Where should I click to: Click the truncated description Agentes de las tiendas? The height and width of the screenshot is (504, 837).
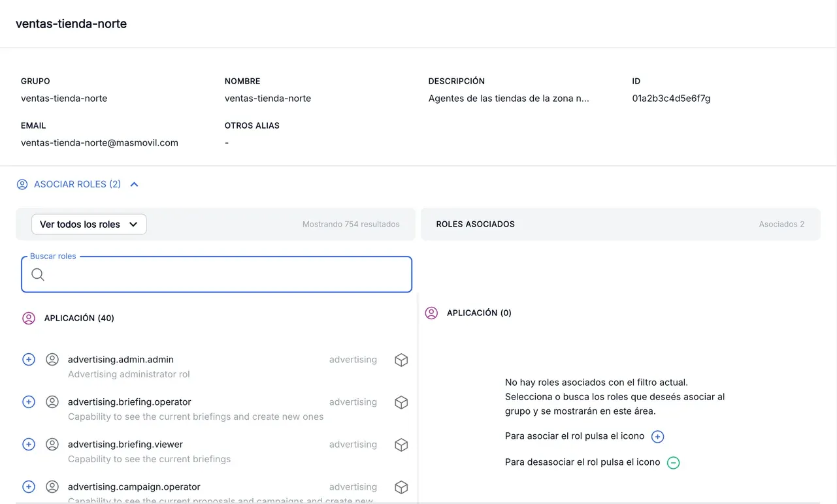tap(508, 99)
